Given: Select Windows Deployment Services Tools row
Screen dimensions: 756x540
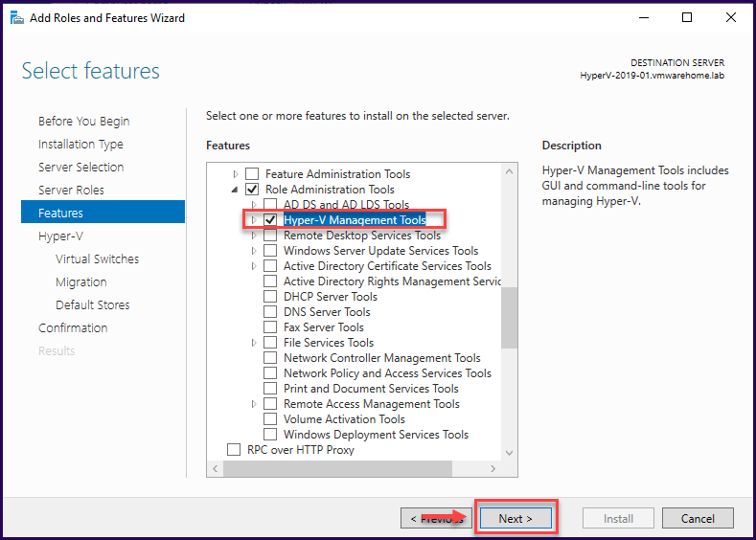Looking at the screenshot, I should pyautogui.click(x=376, y=435).
